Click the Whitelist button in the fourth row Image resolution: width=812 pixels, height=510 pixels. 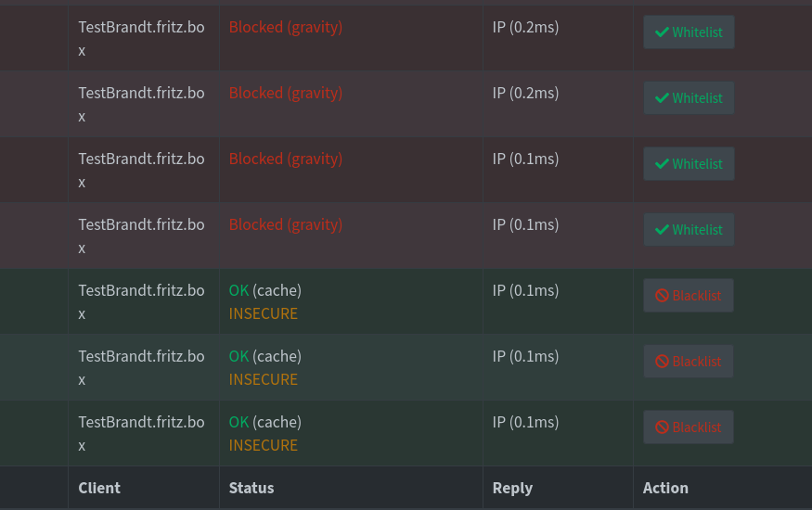pos(689,229)
